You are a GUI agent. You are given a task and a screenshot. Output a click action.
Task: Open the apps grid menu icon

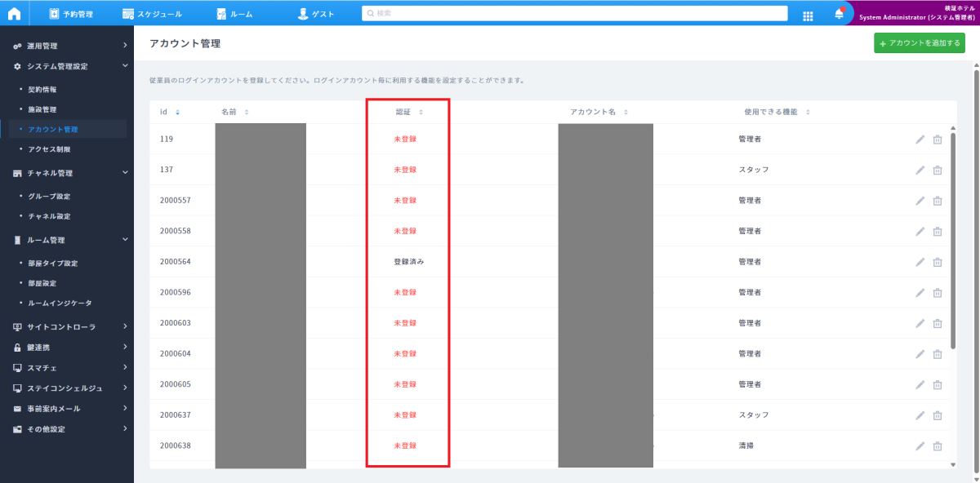808,15
